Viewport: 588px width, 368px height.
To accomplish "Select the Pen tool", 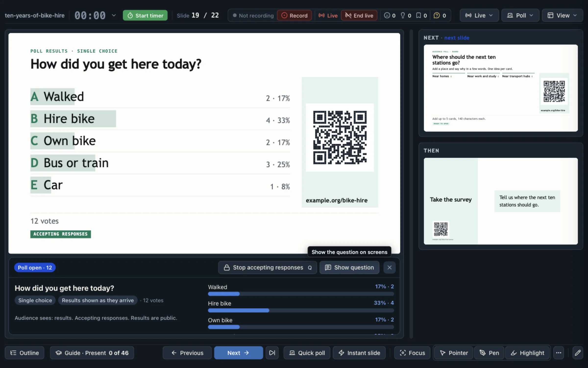I will 489,353.
